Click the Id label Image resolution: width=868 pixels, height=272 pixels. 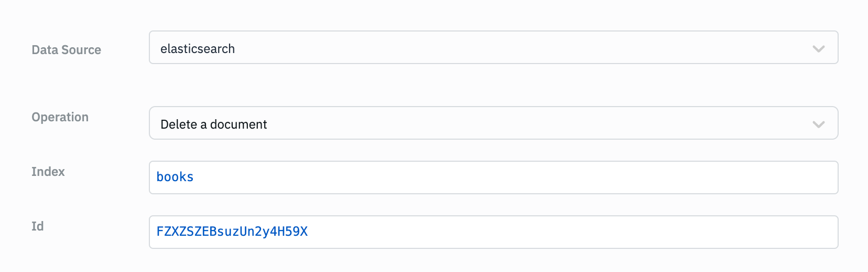click(x=38, y=226)
